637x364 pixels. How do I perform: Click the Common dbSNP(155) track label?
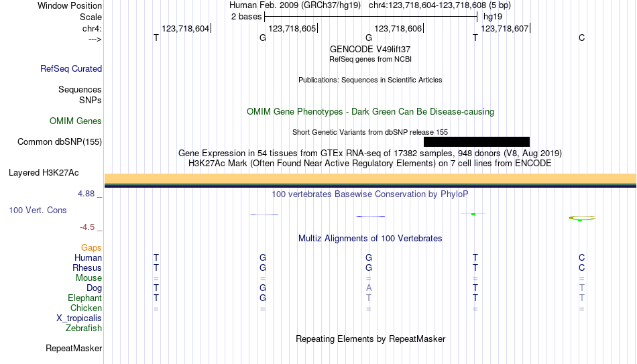[x=59, y=142]
